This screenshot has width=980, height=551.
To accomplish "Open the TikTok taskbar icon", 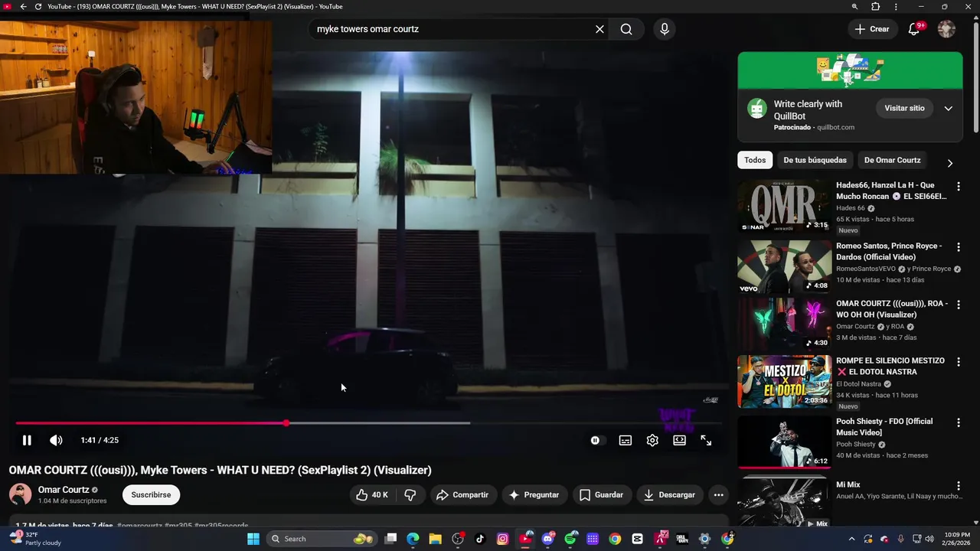I will coord(480,539).
